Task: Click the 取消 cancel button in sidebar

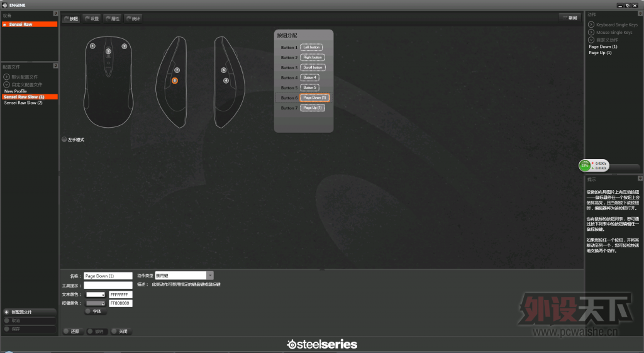Action: [30, 320]
